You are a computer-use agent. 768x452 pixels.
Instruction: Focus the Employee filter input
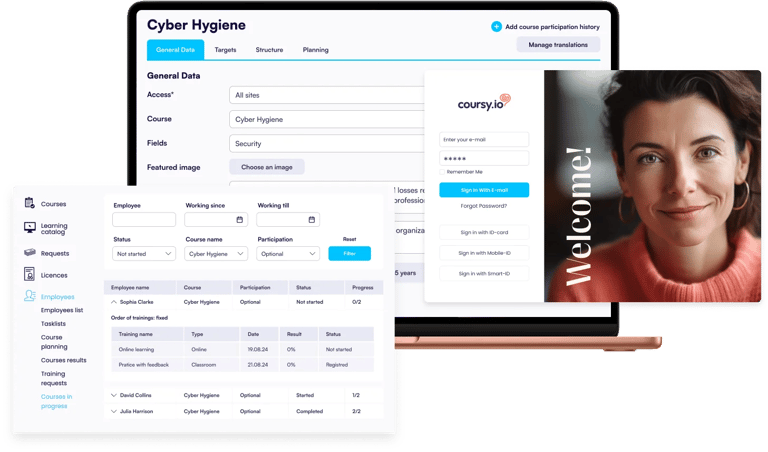[x=144, y=219]
